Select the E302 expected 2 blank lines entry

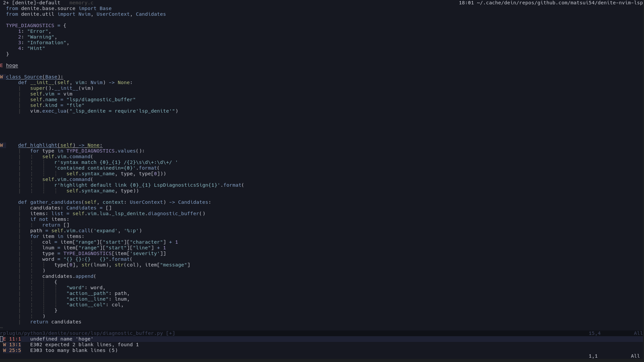click(x=84, y=345)
